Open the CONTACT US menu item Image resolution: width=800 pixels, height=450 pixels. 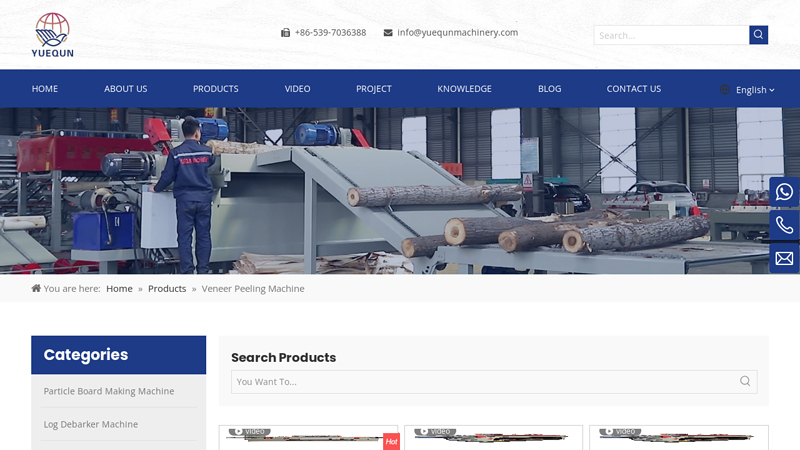(634, 89)
